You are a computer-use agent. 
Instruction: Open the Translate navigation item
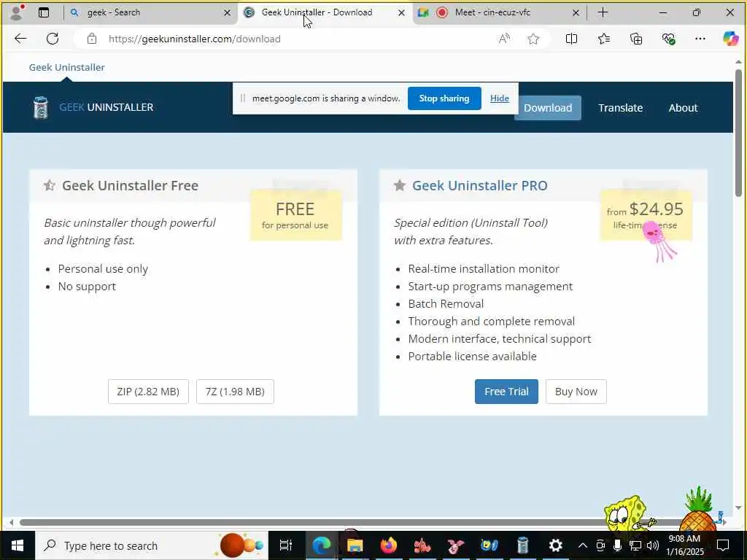click(620, 108)
